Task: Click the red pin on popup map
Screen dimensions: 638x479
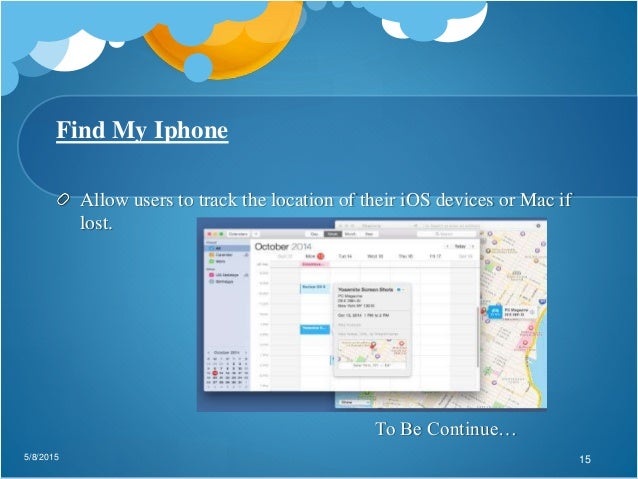Action: [372, 345]
